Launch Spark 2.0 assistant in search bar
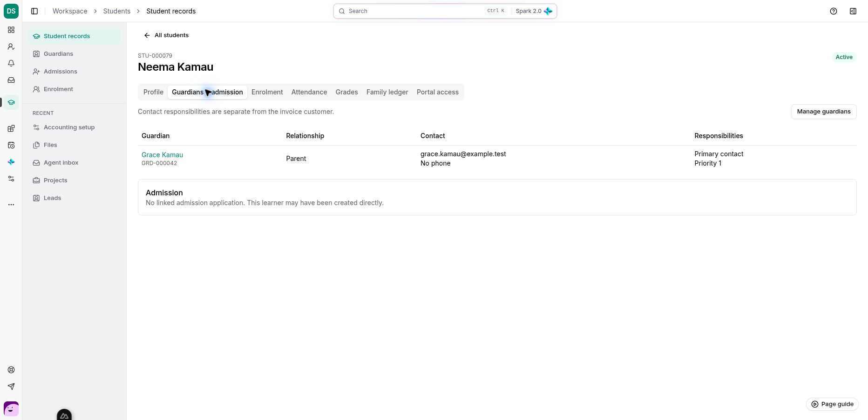Screen dimensions: 868x420 (x=534, y=11)
